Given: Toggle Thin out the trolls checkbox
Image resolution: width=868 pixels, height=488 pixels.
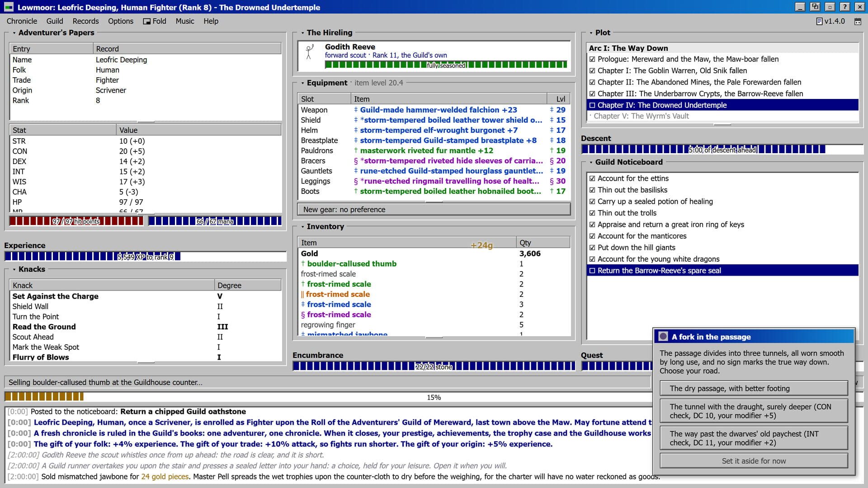Looking at the screenshot, I should (592, 213).
